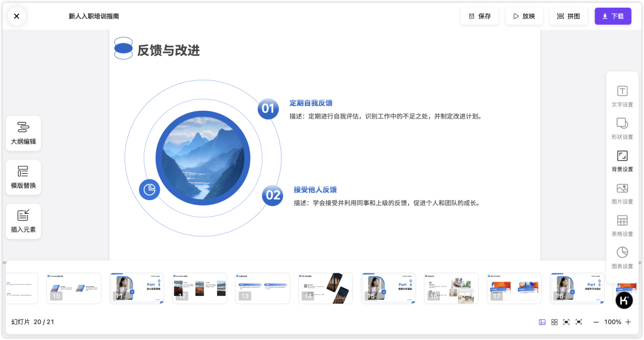Open 形状设置 shape settings
Screen dimensions: 644x340
click(622, 129)
